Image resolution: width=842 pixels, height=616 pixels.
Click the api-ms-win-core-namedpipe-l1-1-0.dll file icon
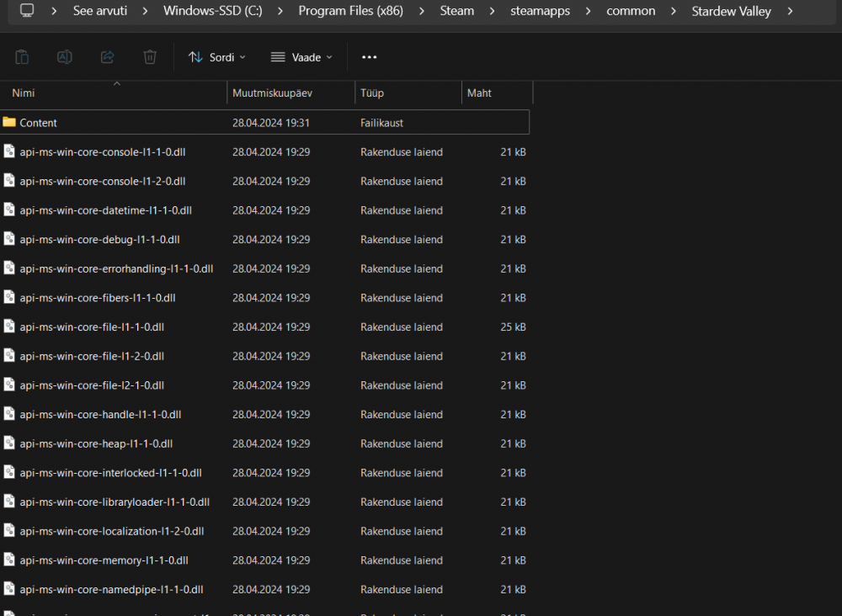(9, 588)
